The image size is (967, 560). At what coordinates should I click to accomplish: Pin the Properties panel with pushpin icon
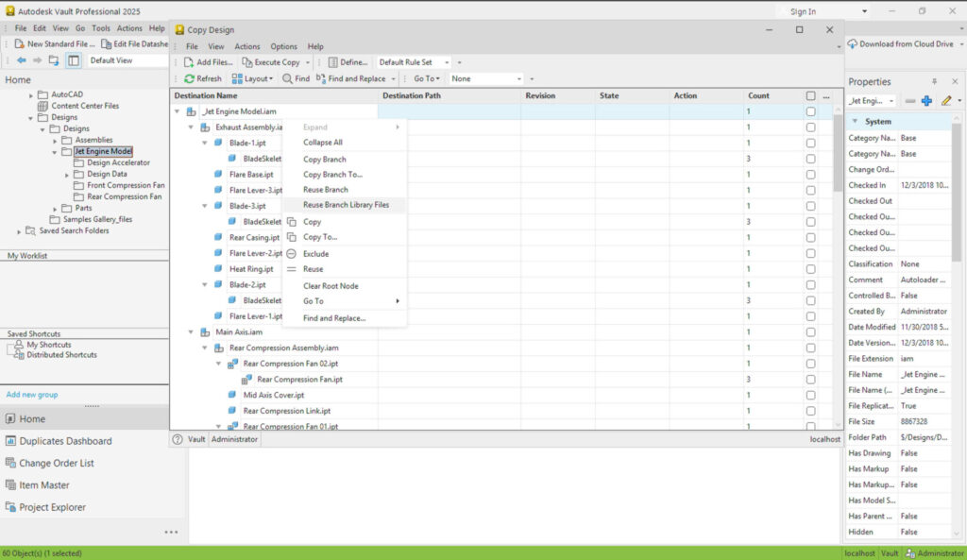tap(935, 82)
